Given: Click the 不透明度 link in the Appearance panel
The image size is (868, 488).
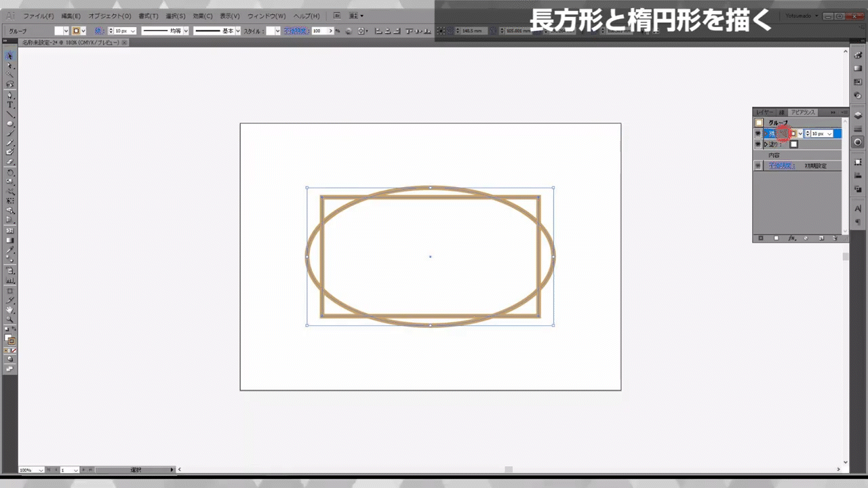Looking at the screenshot, I should click(781, 165).
